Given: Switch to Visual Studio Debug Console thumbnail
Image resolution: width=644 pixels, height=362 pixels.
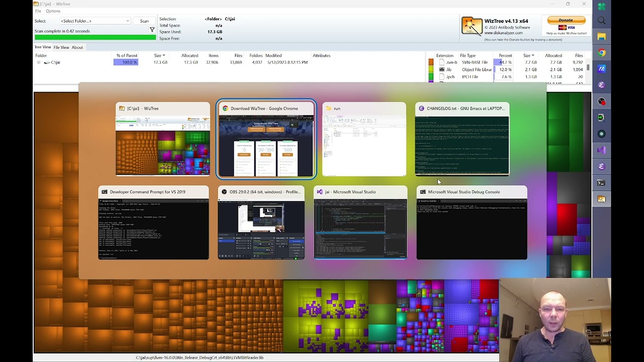Looking at the screenshot, I should (472, 223).
